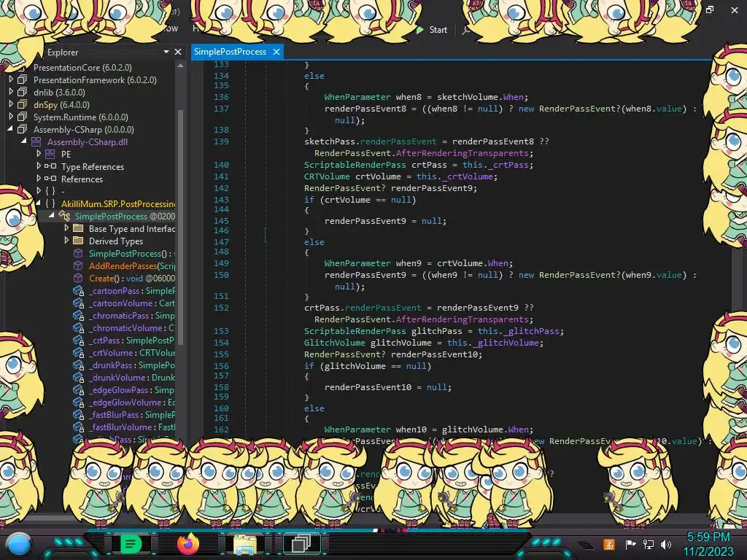Select AddRenderPasses method in the tree
The width and height of the screenshot is (747, 560).
click(x=131, y=265)
